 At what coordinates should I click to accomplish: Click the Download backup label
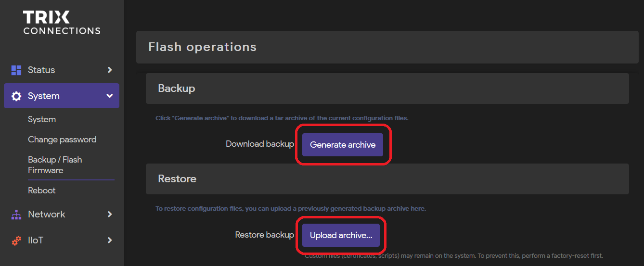(260, 144)
